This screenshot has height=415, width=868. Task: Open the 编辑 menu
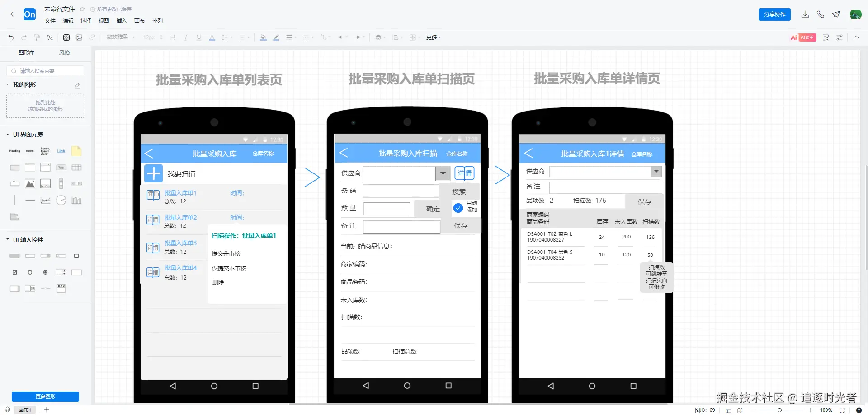coord(68,21)
